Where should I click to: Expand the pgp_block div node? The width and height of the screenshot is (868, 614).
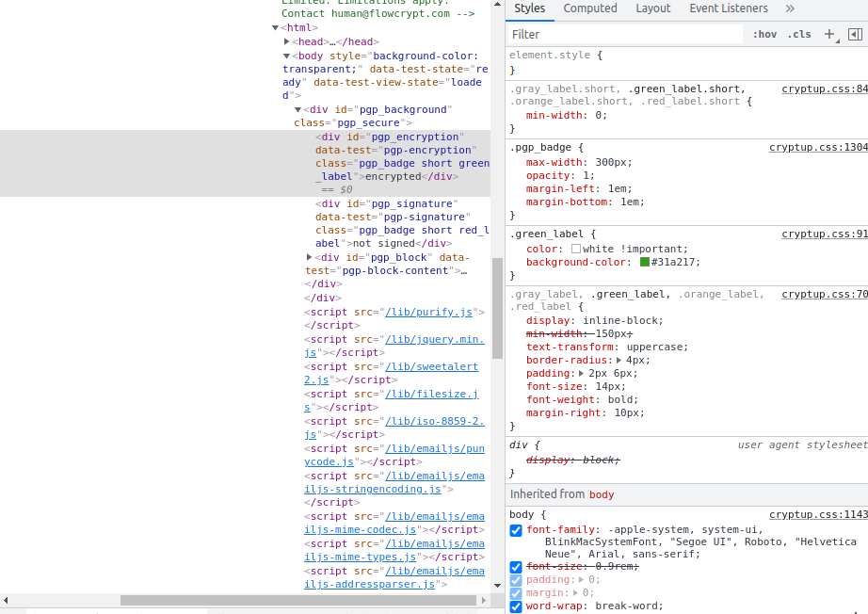310,257
